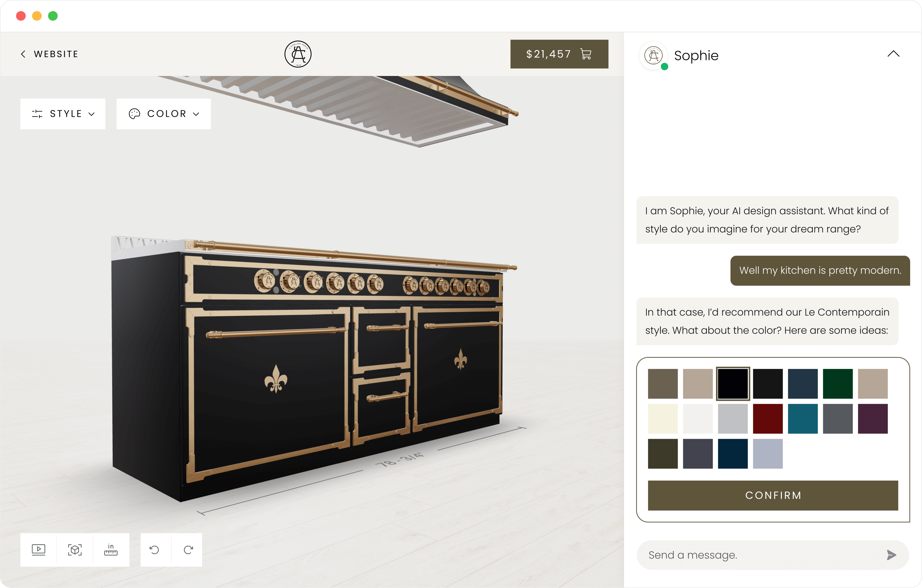The image size is (922, 588).
Task: Collapse the Sophie chat panel chevron
Action: click(x=893, y=54)
